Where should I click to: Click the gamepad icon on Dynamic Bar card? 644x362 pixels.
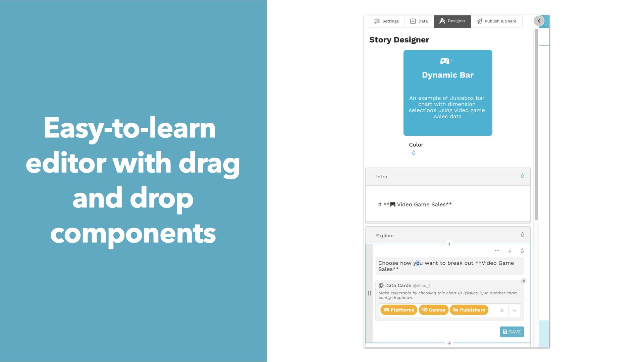[444, 61]
